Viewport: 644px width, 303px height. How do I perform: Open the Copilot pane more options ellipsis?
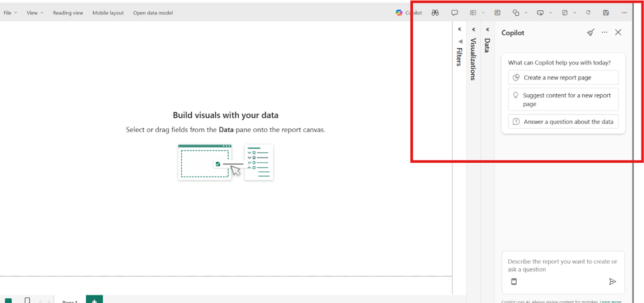[x=604, y=33]
